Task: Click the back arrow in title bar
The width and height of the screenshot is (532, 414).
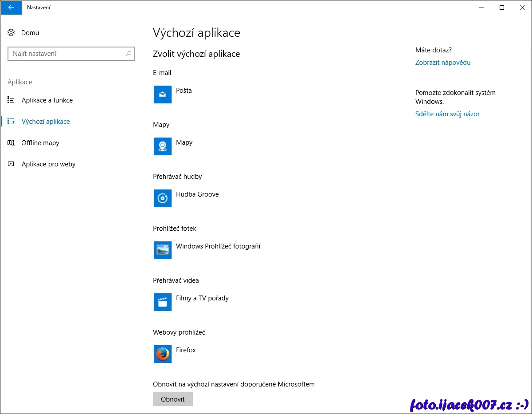Action: (x=11, y=8)
